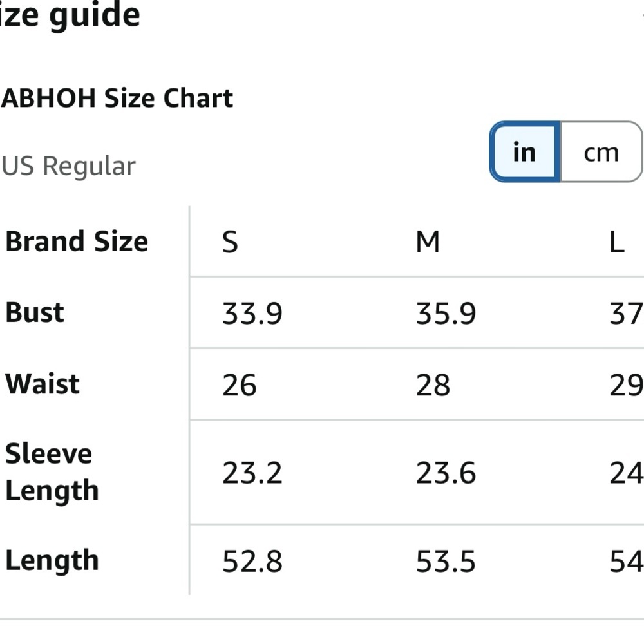Select the L brand size column header

pyautogui.click(x=617, y=241)
